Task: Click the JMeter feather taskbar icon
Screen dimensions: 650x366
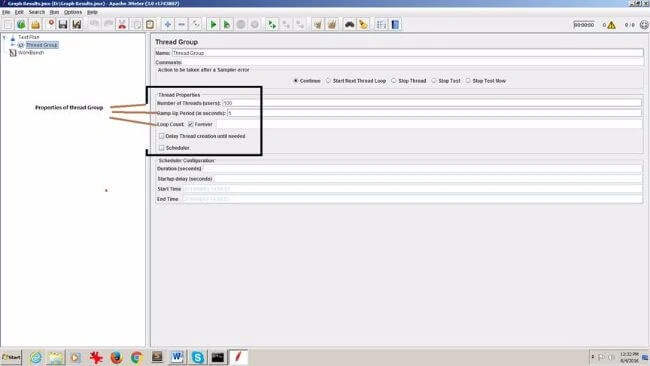Action: tap(238, 357)
